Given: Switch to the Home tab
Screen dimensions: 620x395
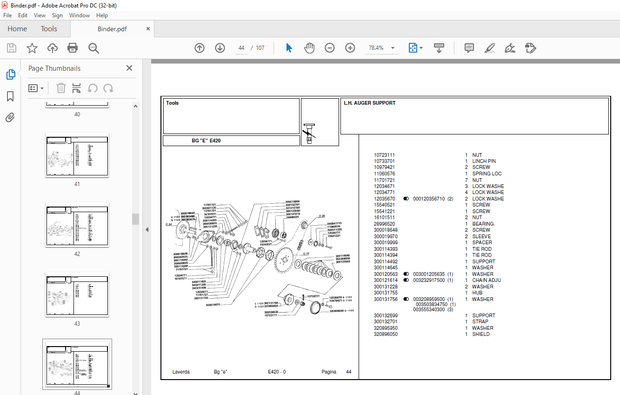Looking at the screenshot, I should click(x=17, y=29).
